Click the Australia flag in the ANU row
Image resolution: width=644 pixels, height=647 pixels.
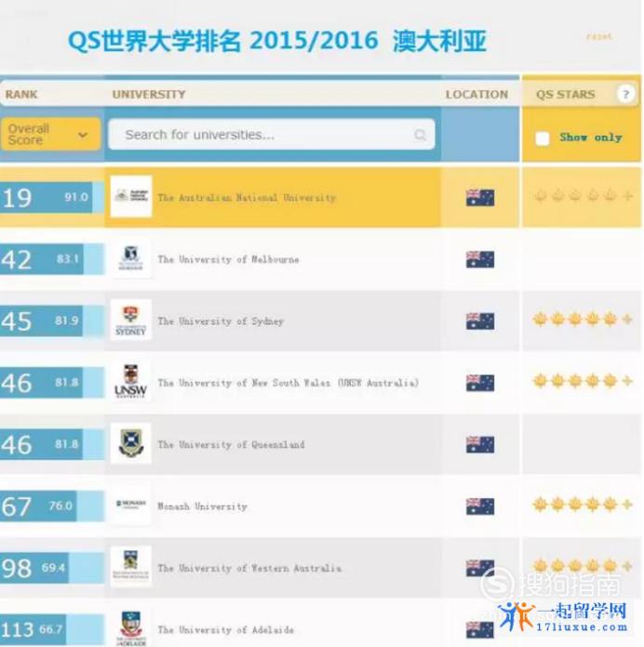click(480, 197)
